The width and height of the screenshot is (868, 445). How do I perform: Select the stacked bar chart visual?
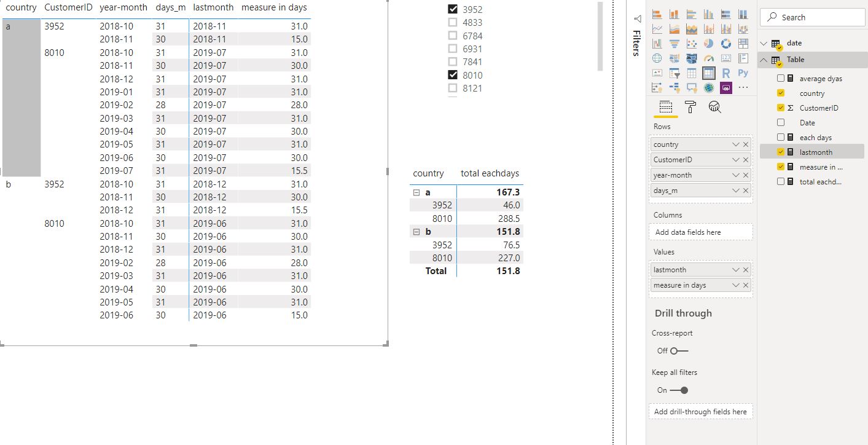657,14
